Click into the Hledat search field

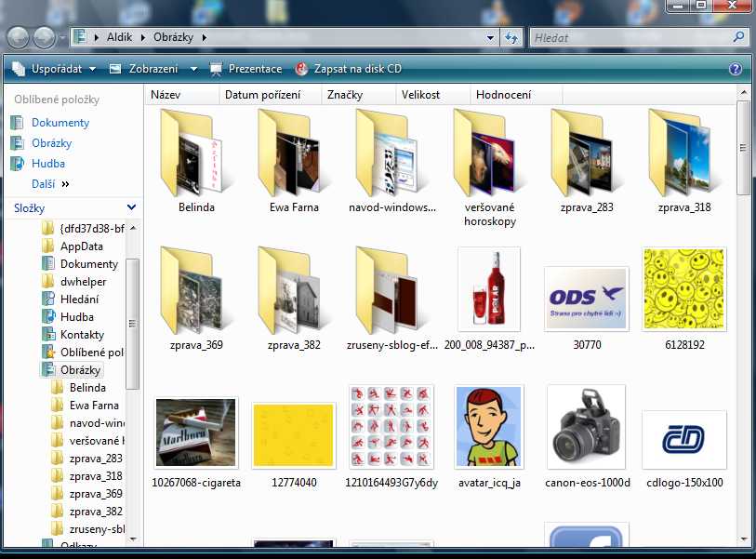click(x=630, y=37)
